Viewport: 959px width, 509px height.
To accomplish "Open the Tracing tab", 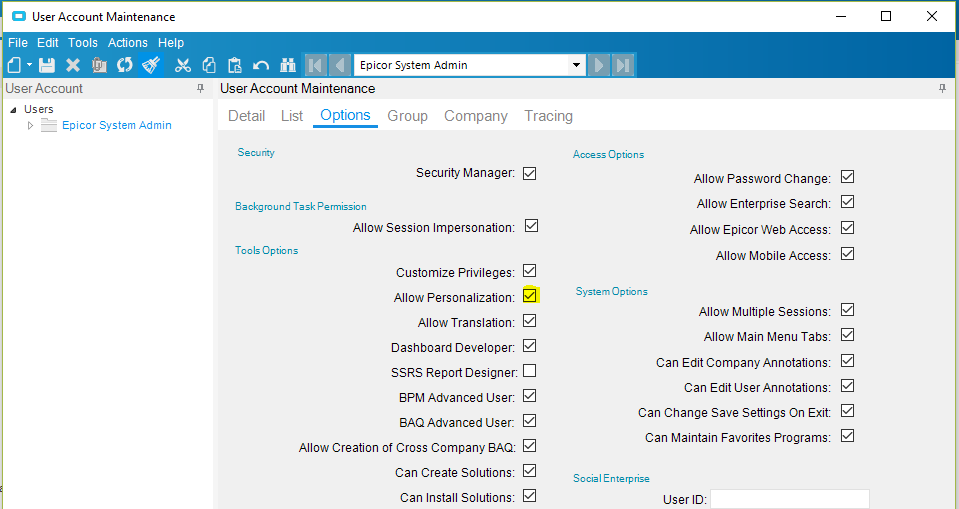I will (549, 116).
